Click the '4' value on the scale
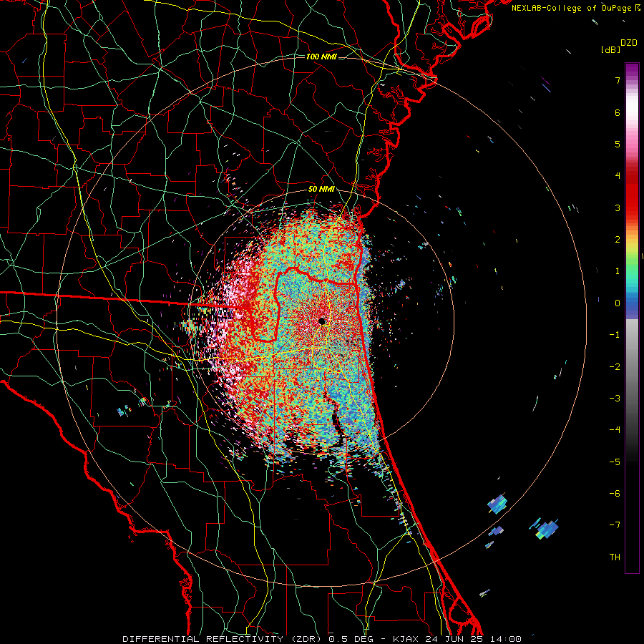 pos(618,176)
